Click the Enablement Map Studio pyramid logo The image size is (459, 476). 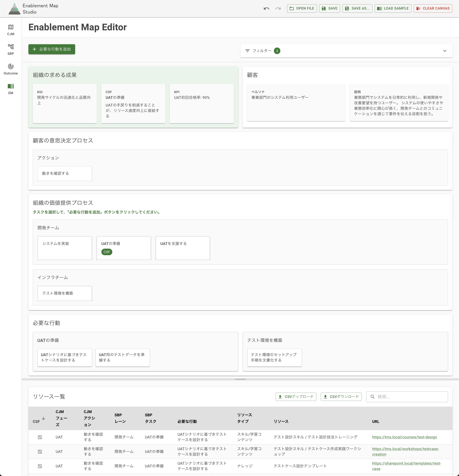(14, 9)
